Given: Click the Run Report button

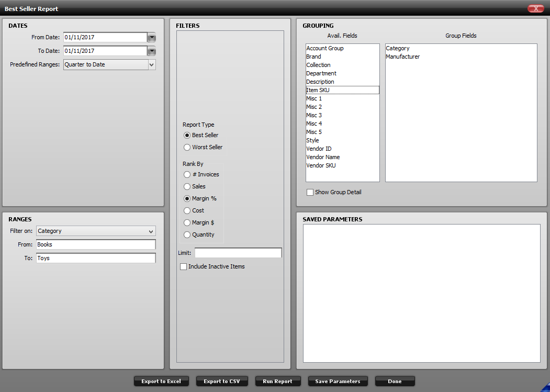Looking at the screenshot, I should click(277, 382).
